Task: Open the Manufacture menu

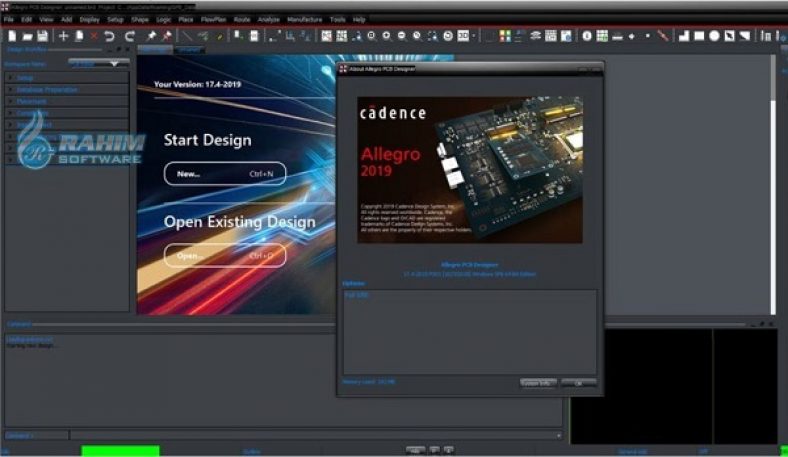Action: [x=304, y=19]
